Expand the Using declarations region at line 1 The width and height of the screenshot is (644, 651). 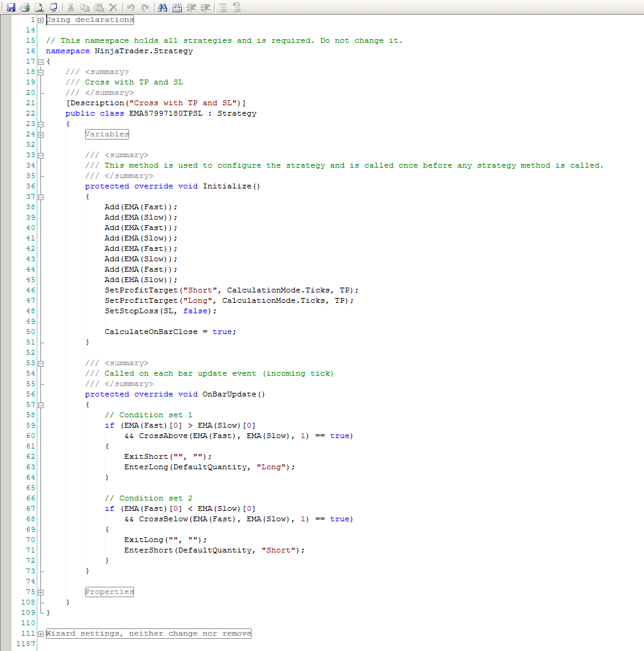coord(41,20)
